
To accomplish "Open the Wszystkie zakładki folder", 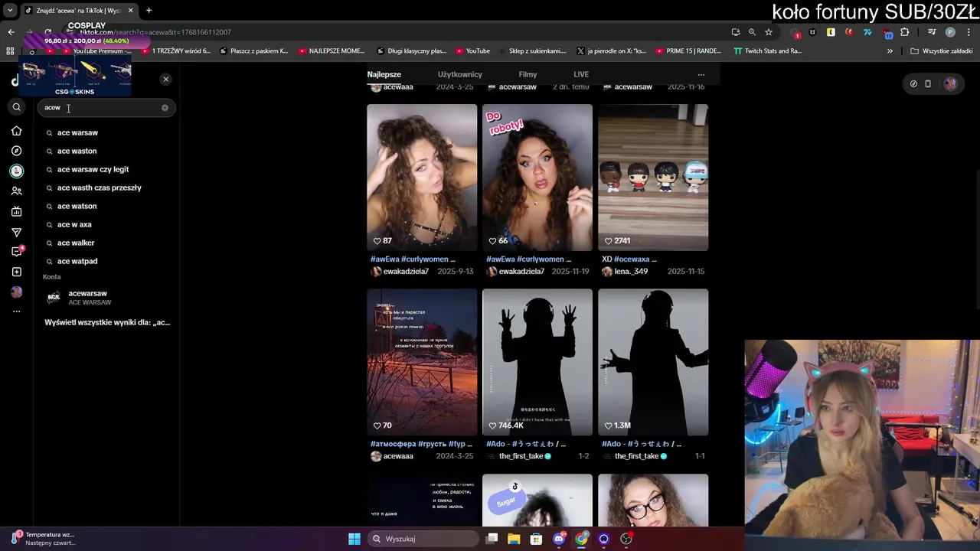I will click(941, 51).
